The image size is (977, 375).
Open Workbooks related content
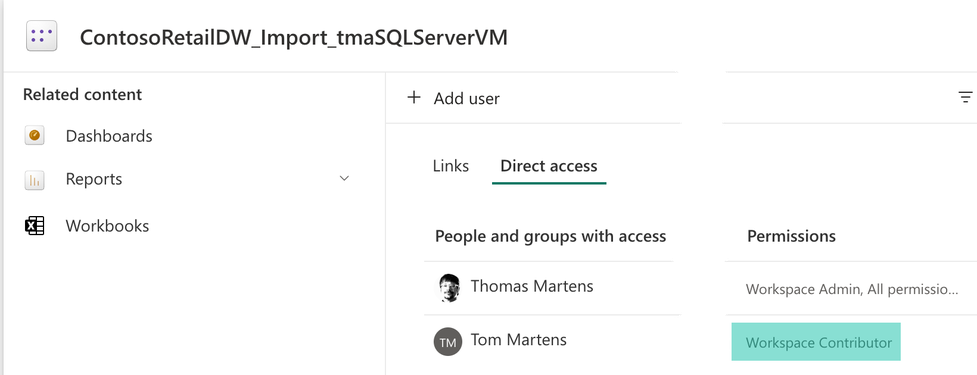click(x=107, y=225)
